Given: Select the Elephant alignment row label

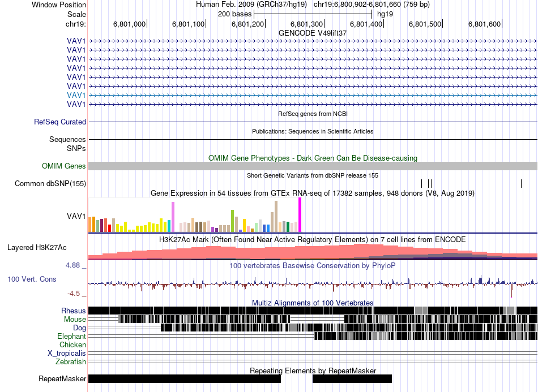Looking at the screenshot, I should (71, 336).
